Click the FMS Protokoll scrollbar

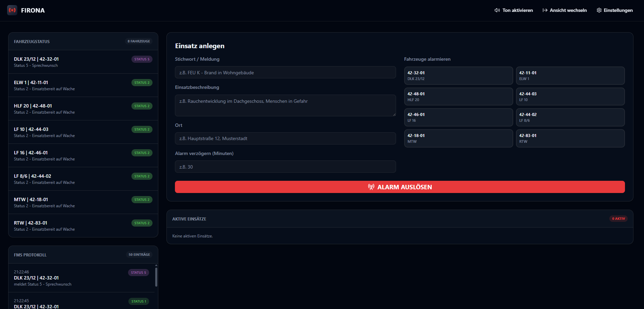tap(156, 277)
